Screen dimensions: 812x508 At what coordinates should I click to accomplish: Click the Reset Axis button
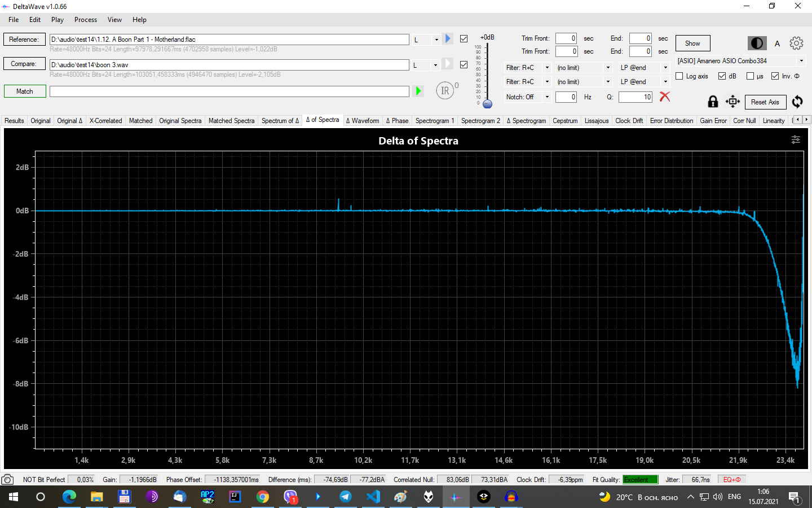point(765,102)
